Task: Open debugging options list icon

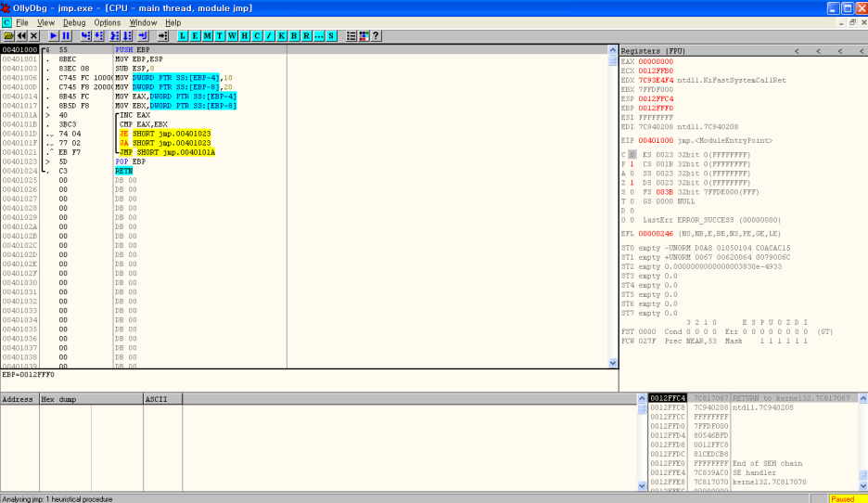Action: (x=351, y=36)
